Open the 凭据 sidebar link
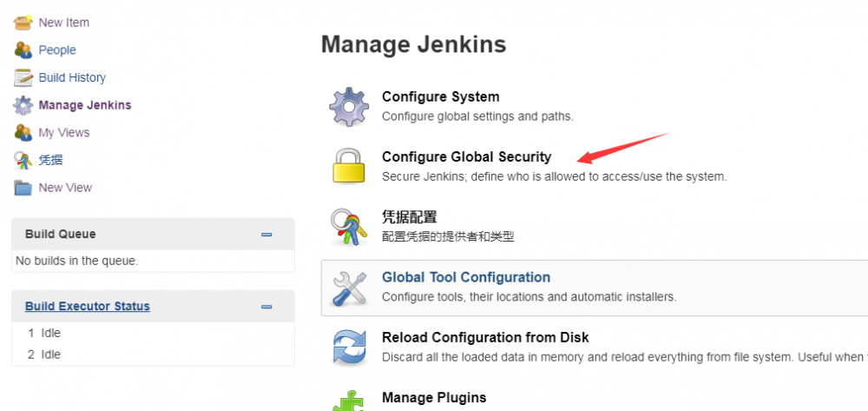Screen dimensions: 868x411 point(50,160)
